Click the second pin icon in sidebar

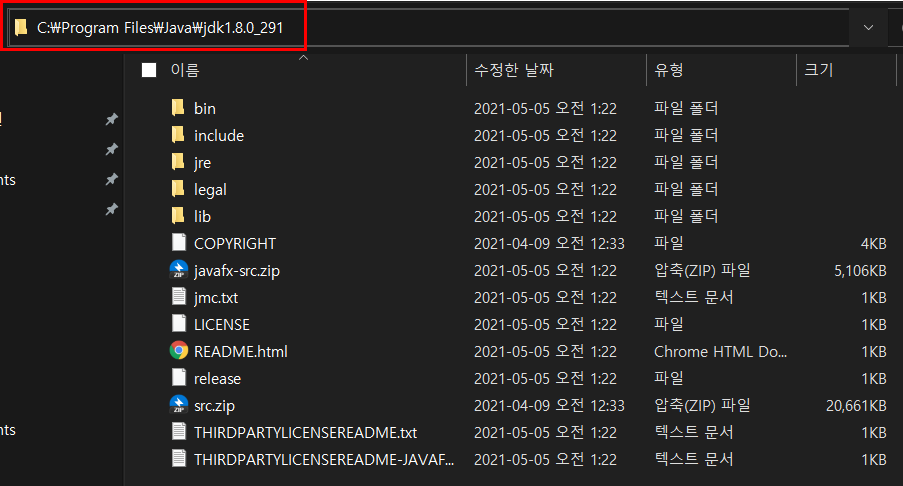pyautogui.click(x=112, y=149)
